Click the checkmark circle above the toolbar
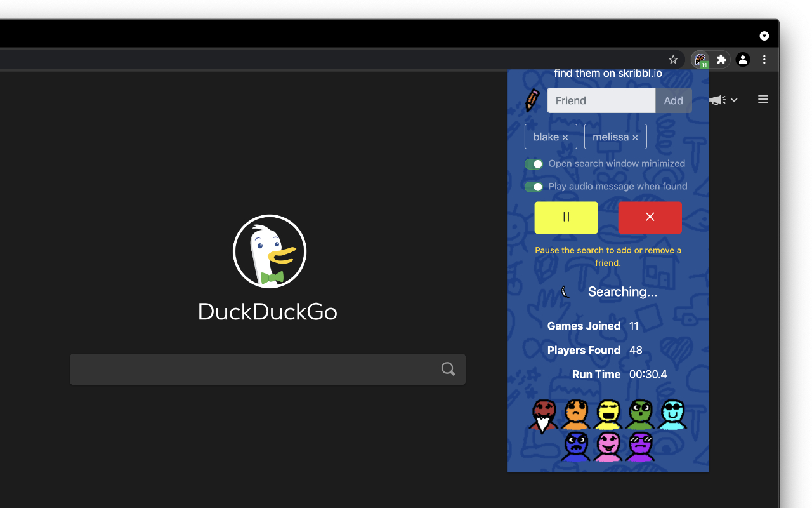The height and width of the screenshot is (508, 812). click(764, 36)
